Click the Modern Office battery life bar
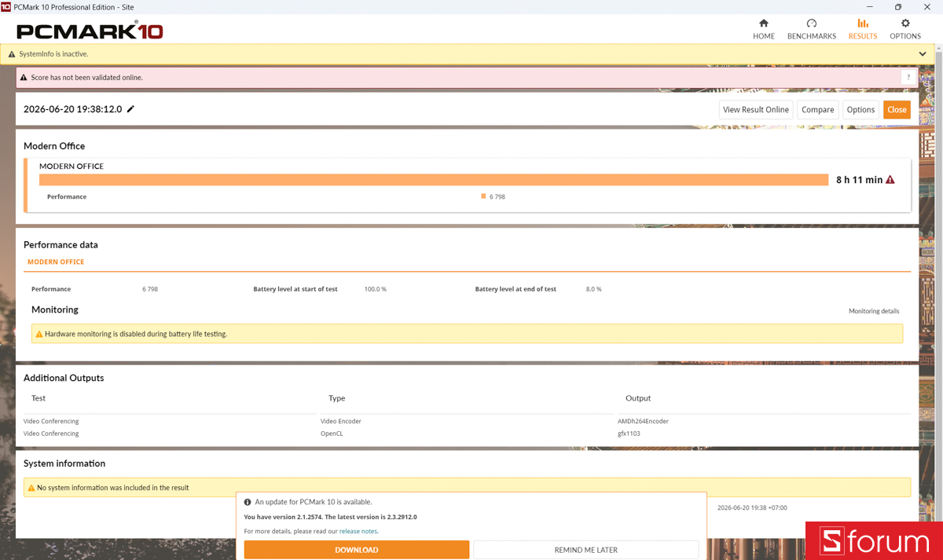Screen dimensions: 943x560 coord(434,180)
